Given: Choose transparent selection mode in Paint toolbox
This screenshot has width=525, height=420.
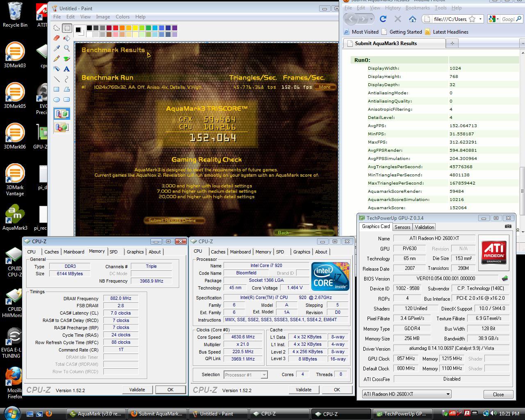Looking at the screenshot, I should pyautogui.click(x=62, y=127).
